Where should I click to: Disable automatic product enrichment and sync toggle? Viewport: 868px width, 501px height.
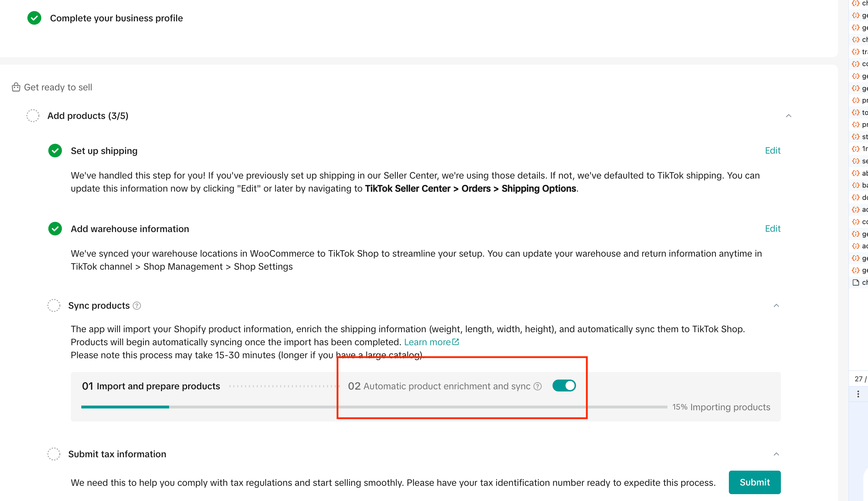click(564, 386)
